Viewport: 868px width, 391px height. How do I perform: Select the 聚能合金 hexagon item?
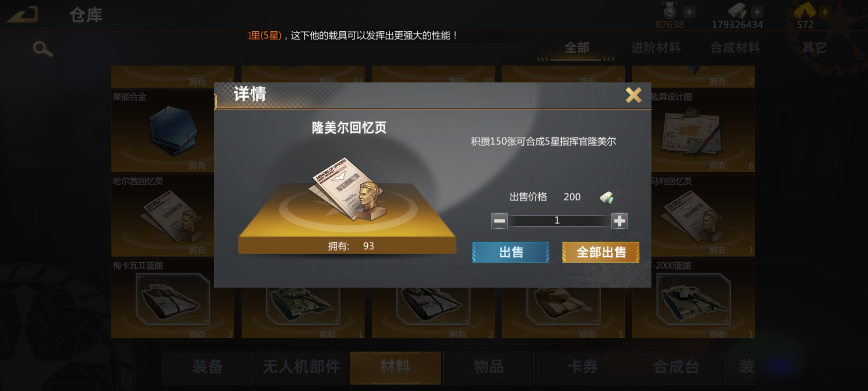tap(163, 131)
